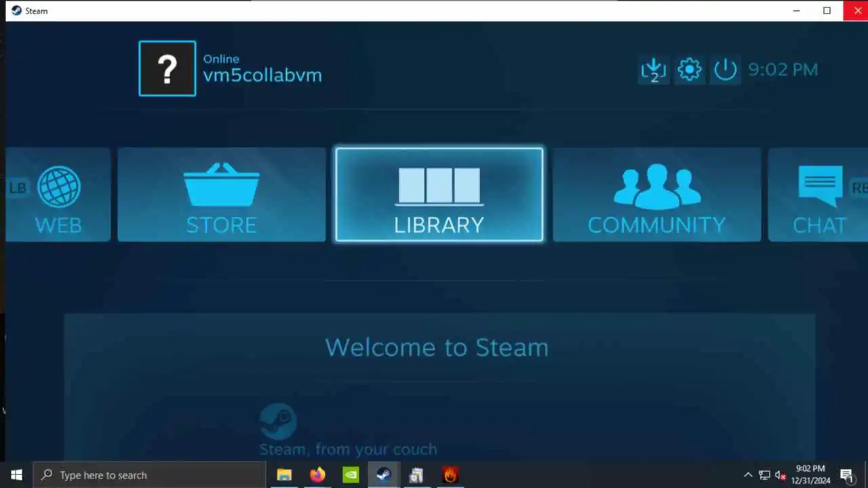The height and width of the screenshot is (488, 868).
Task: Open NVIDIA app from taskbar
Action: pyautogui.click(x=351, y=475)
